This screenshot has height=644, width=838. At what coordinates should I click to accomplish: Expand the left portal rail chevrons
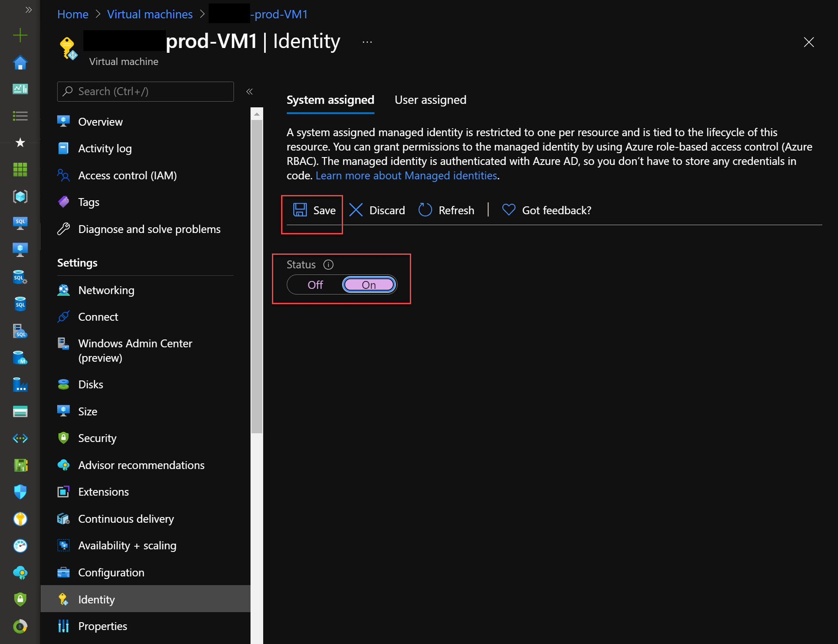(x=29, y=10)
